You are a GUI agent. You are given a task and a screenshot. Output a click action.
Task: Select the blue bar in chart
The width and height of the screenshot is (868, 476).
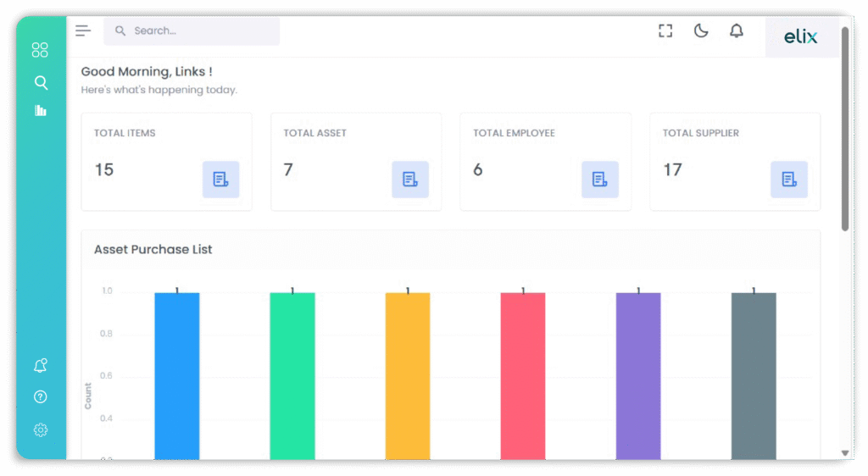[x=177, y=375]
